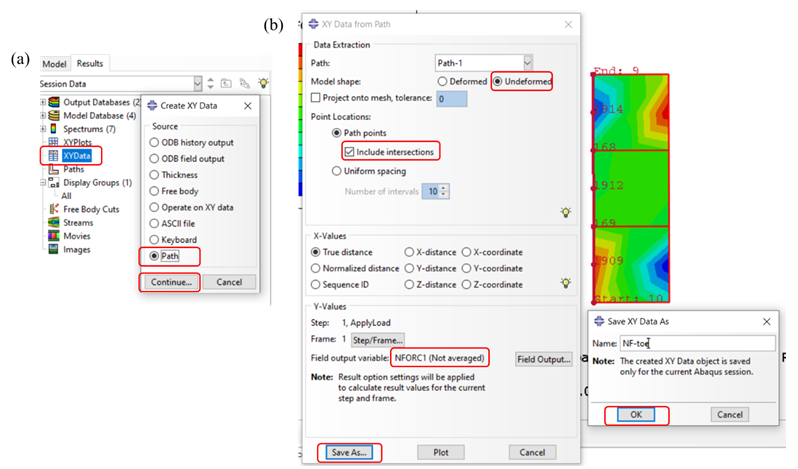
Task: Open the Path-1 dropdown
Action: point(528,63)
